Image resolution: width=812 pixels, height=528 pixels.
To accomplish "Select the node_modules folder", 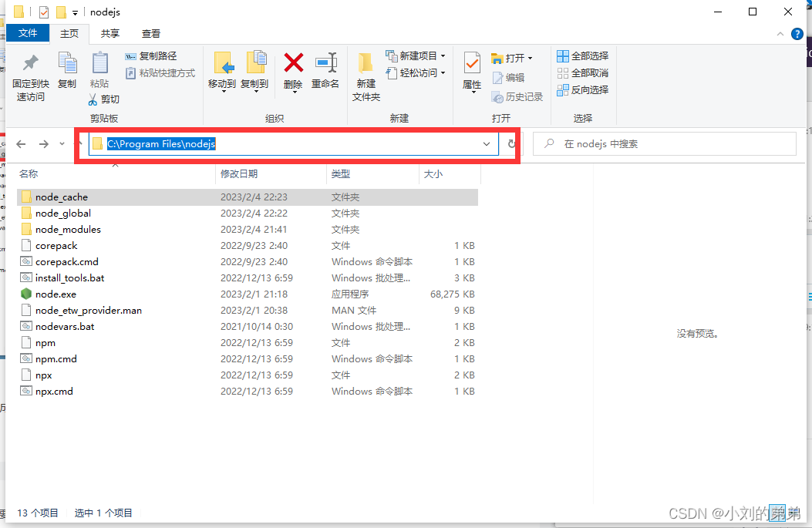I will point(248,230).
